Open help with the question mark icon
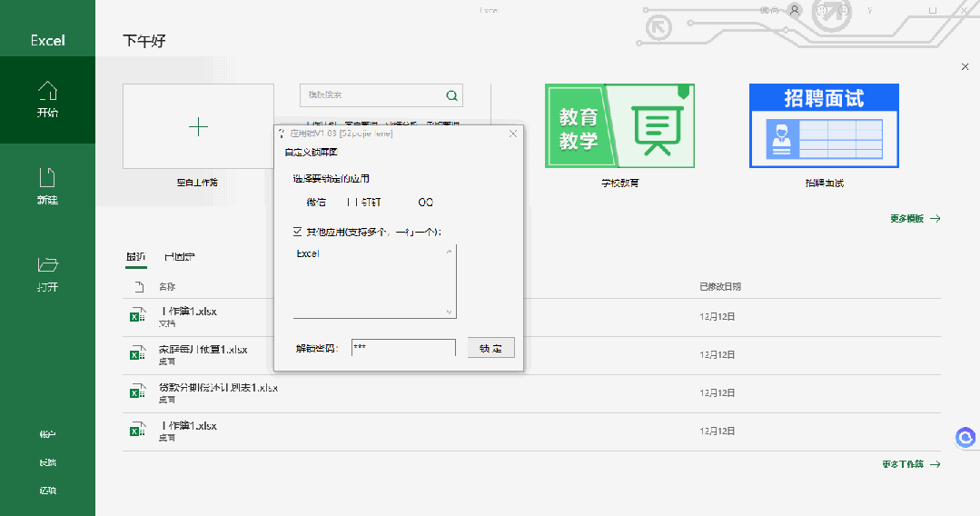The height and width of the screenshot is (516, 980). tap(870, 10)
